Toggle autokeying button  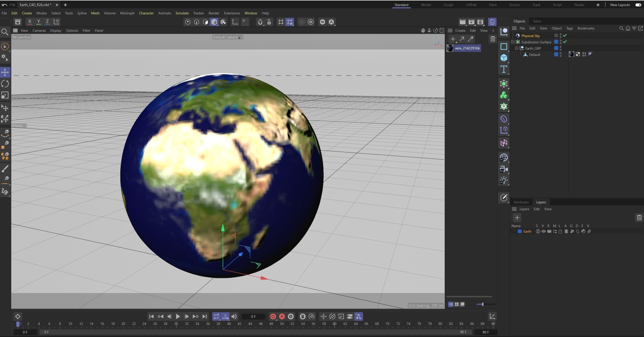[x=282, y=316]
